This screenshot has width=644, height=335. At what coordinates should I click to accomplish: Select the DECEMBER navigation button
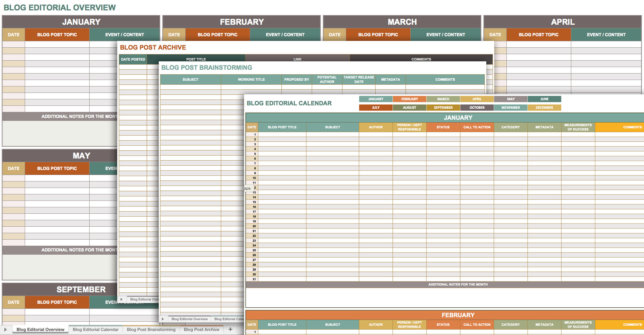544,107
